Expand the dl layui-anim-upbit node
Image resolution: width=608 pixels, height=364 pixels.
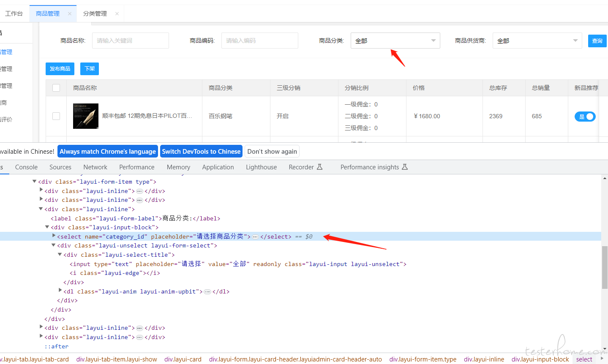click(x=60, y=291)
